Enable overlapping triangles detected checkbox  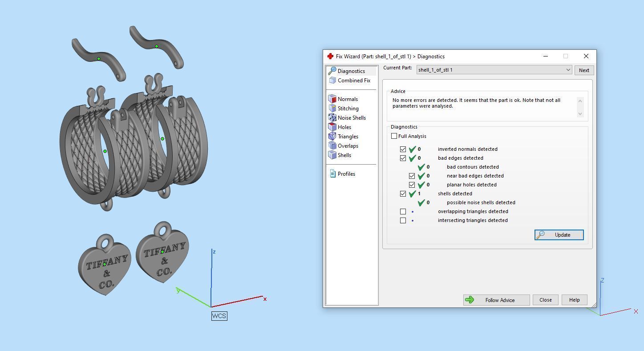(x=403, y=211)
